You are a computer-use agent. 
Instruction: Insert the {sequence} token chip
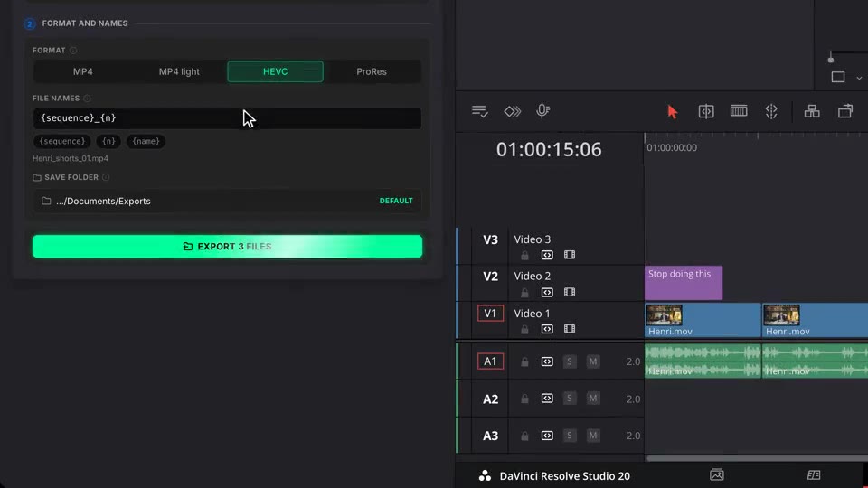pos(62,141)
